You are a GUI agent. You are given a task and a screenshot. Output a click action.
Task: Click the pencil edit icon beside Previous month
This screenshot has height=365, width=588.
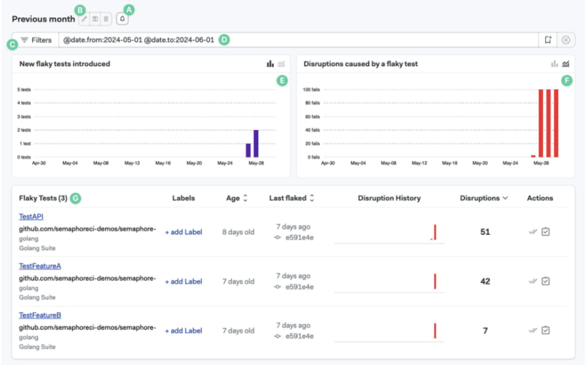click(84, 19)
